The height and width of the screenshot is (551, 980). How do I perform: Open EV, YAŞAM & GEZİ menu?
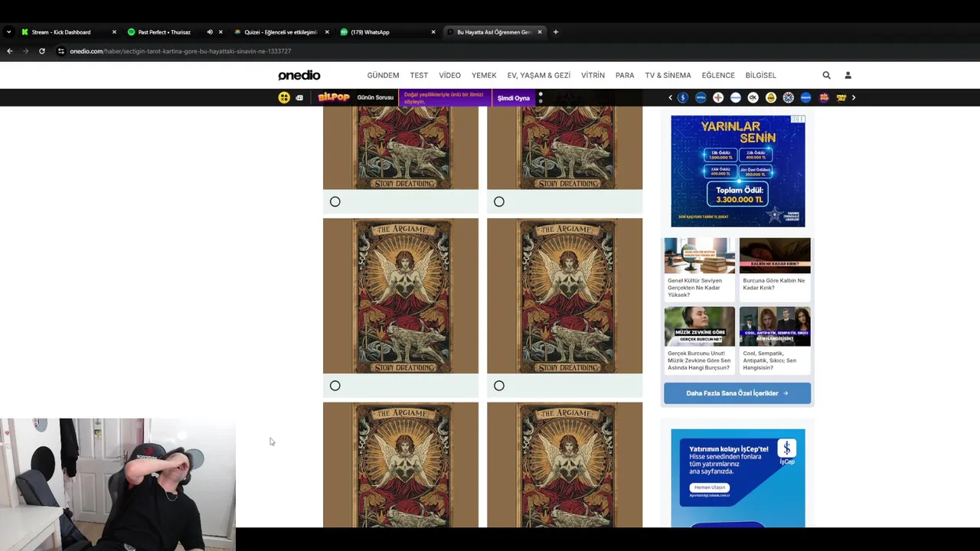pos(538,75)
